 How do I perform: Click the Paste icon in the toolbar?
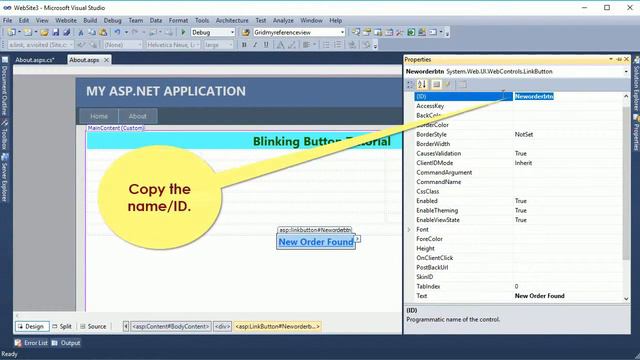pos(103,32)
